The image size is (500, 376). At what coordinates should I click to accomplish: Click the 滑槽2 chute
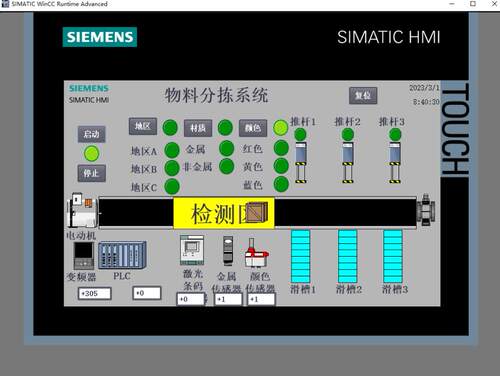point(348,256)
